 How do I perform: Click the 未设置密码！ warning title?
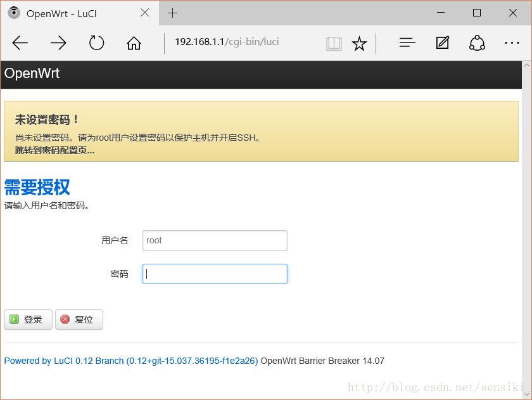pos(47,120)
